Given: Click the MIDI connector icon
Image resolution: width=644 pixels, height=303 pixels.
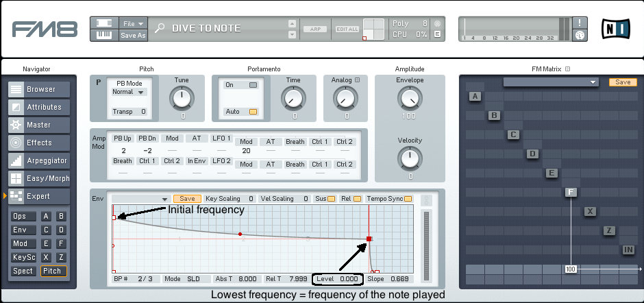Looking at the screenshot, I should [x=580, y=36].
